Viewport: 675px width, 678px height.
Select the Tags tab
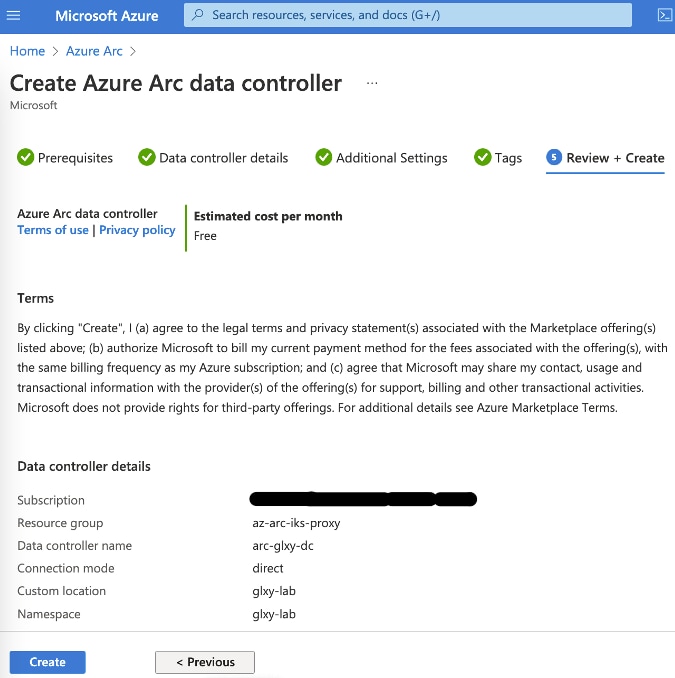[x=498, y=158]
